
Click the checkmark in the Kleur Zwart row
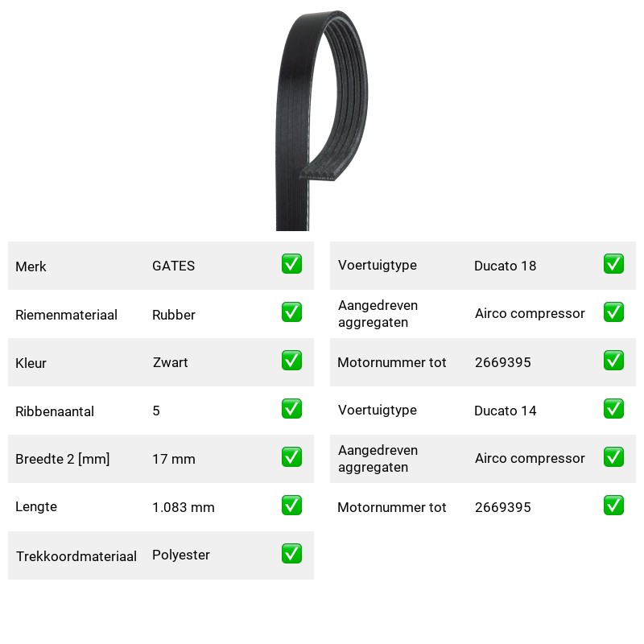tap(291, 360)
